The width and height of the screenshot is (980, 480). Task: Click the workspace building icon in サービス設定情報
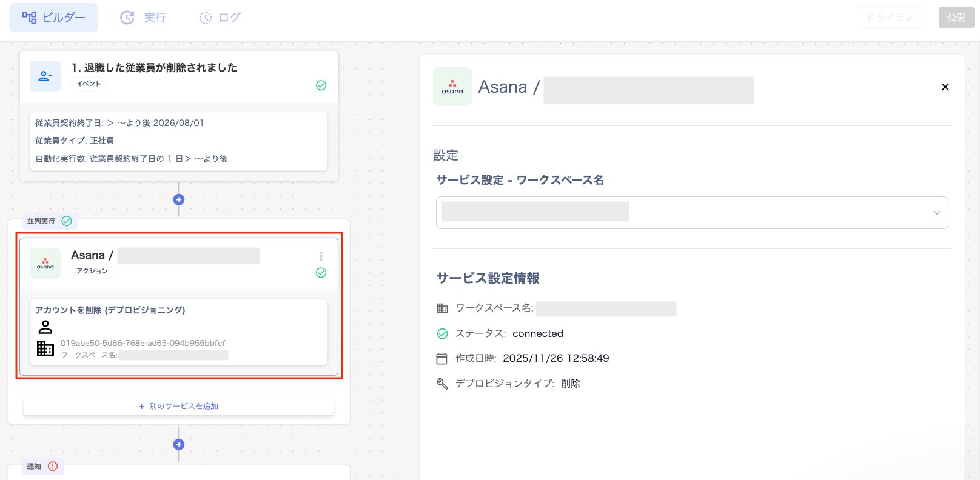442,308
